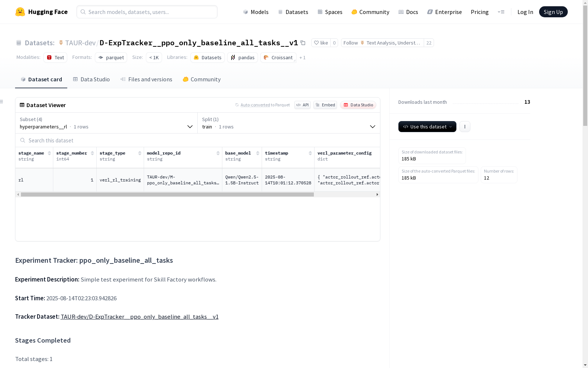This screenshot has height=368, width=588.
Task: Sort by stage_number column
Action: (92, 153)
